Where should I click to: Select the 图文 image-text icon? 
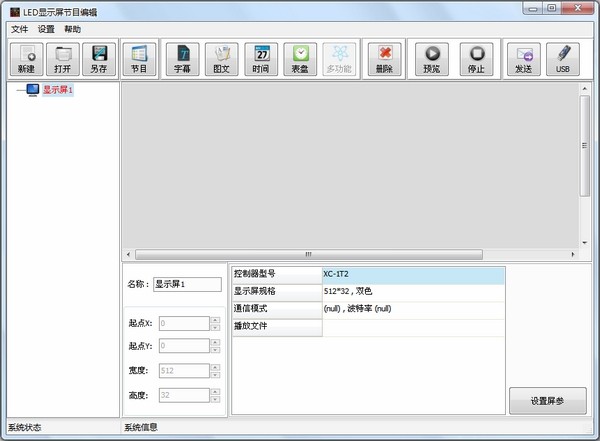222,59
